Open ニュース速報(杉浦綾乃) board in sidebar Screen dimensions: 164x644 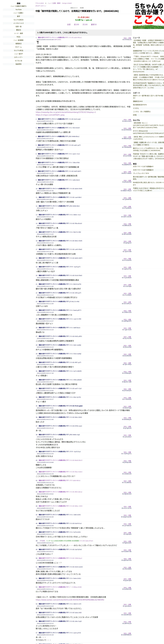18,6
